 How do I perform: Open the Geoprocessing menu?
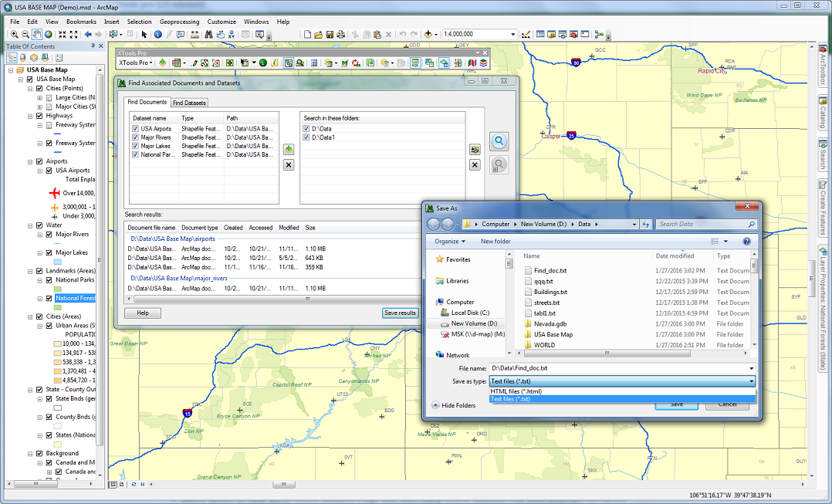click(x=179, y=22)
